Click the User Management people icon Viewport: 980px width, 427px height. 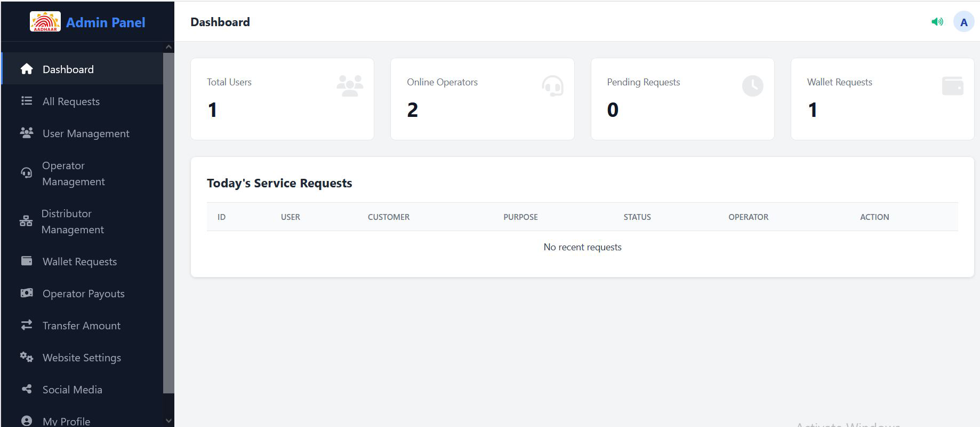coord(26,133)
